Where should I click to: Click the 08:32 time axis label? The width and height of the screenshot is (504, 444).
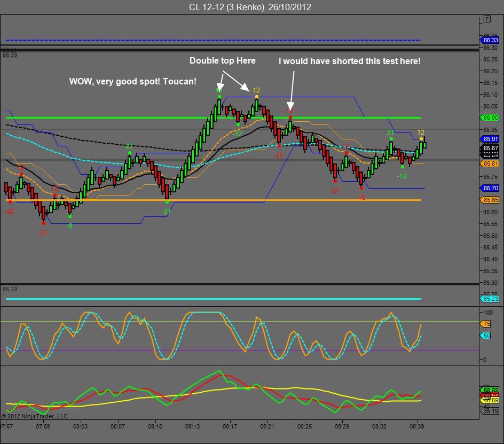[x=379, y=426]
